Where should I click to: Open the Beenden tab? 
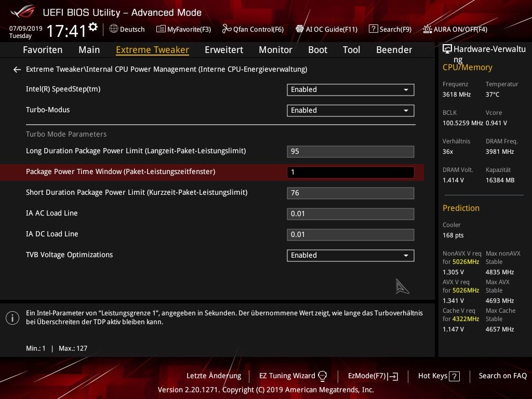[394, 50]
